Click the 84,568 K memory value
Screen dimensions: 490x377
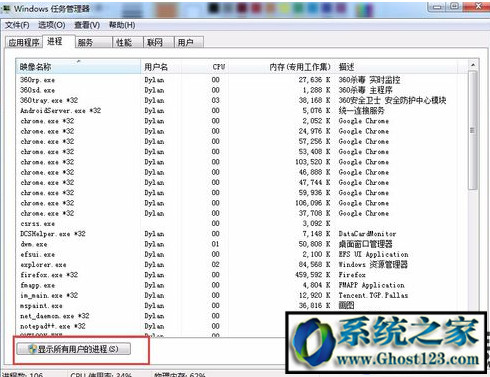point(314,265)
